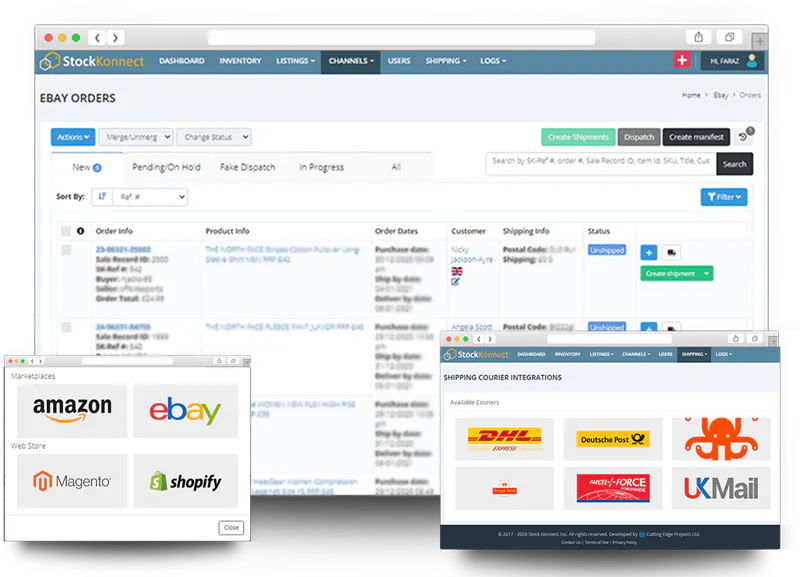Choose the DHL Express courier
Image resolution: width=800 pixels, height=577 pixels.
[504, 439]
